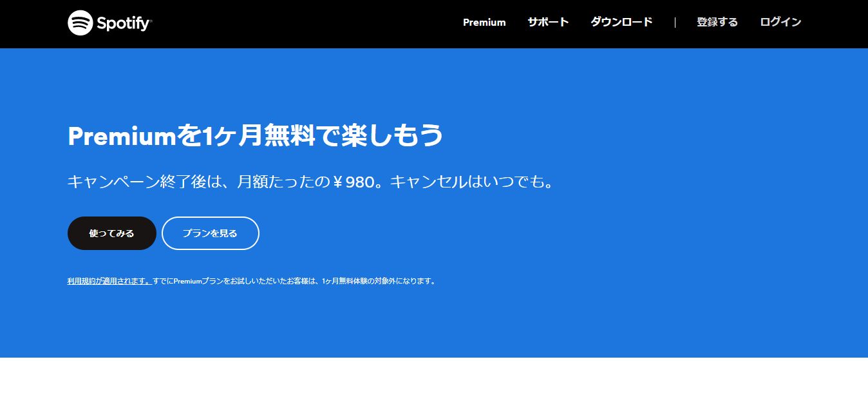Click the white section below the banner
The height and width of the screenshot is (395, 868).
pos(434,376)
